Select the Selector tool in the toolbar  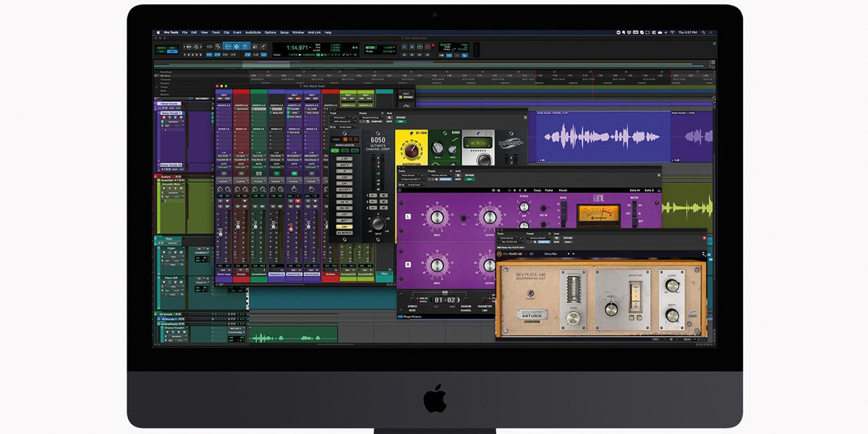point(237,46)
